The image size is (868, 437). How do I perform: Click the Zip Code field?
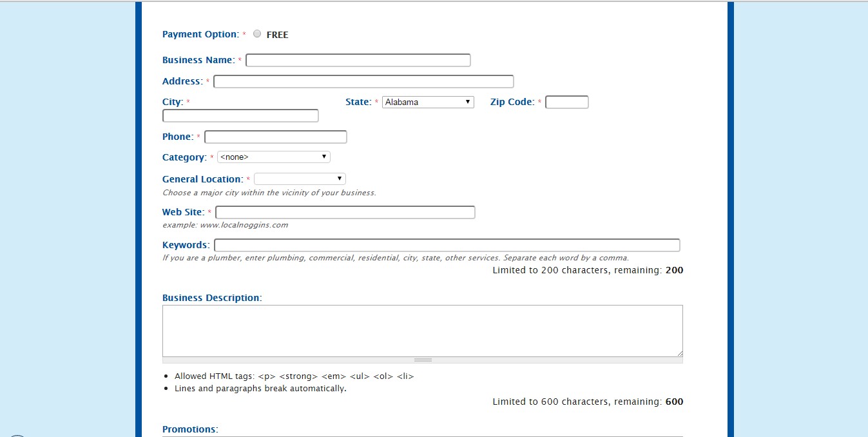[567, 102]
